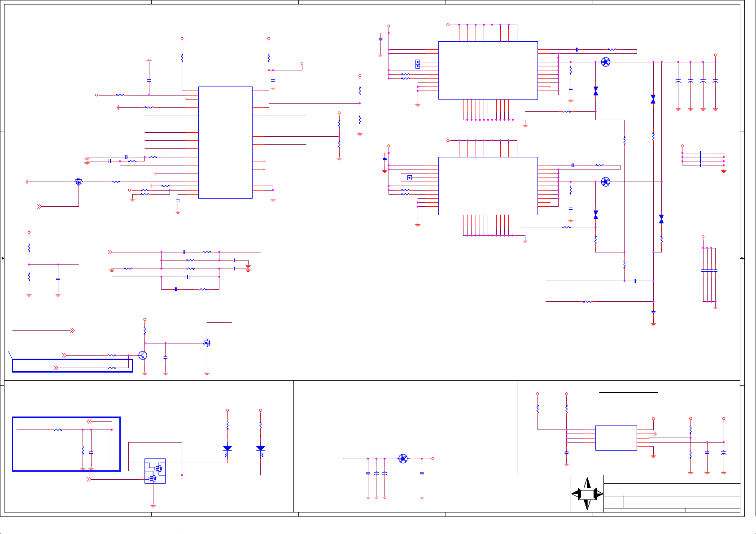Select the left LED symbol
756x534 pixels.
(227, 450)
